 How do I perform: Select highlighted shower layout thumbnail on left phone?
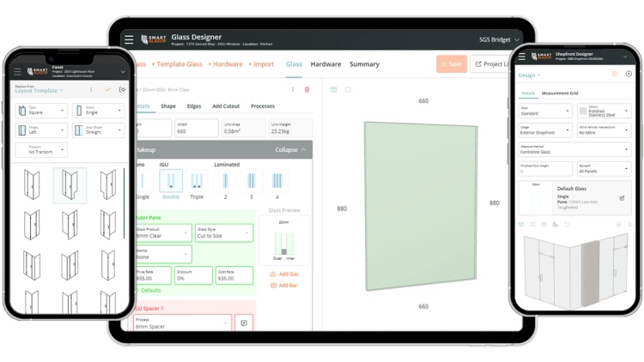tap(70, 185)
